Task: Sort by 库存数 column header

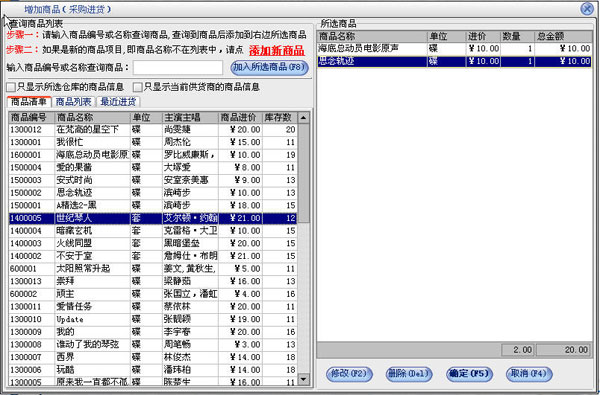Action: 280,118
